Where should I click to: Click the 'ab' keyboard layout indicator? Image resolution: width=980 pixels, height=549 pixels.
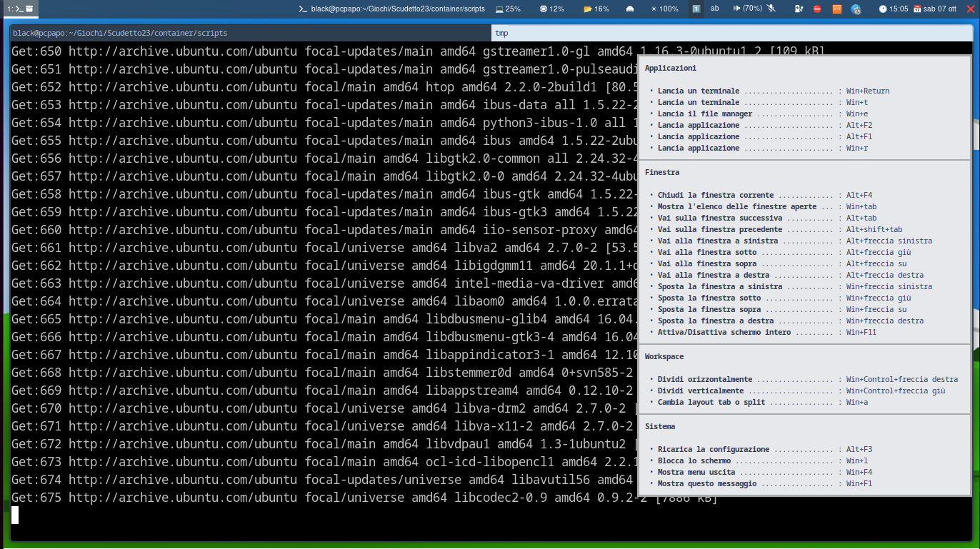(x=714, y=9)
